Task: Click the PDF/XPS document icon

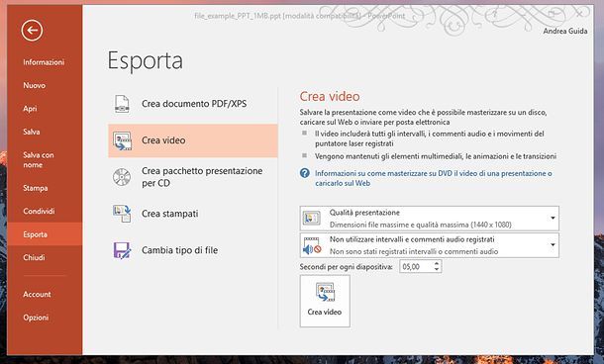Action: [122, 104]
